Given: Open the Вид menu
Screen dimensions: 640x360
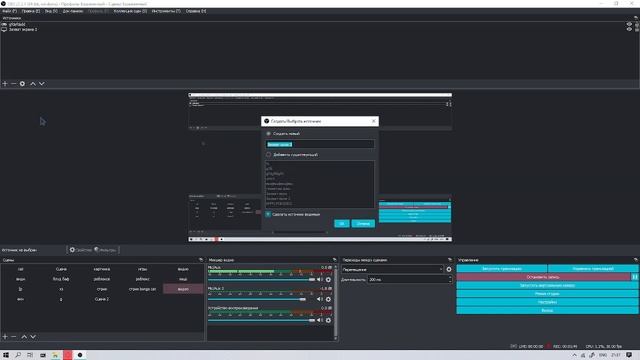Looking at the screenshot, I should (x=51, y=11).
